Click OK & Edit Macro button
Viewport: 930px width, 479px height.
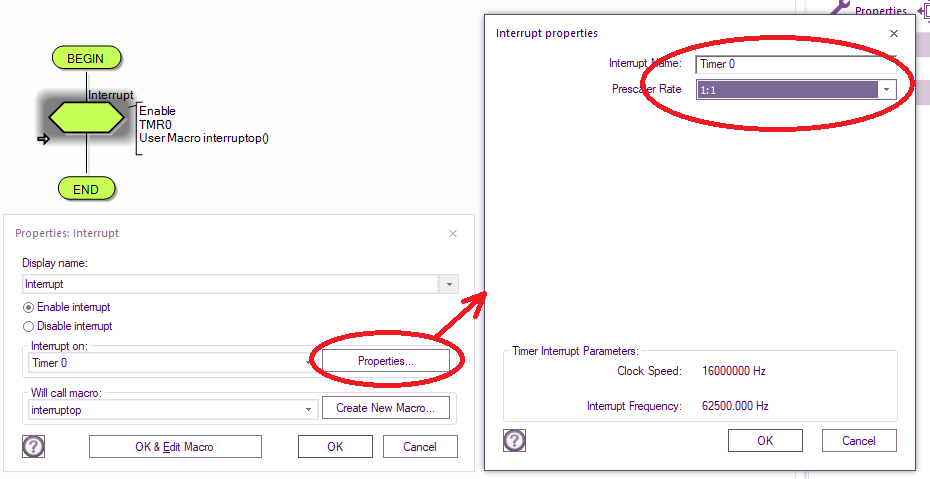175,446
